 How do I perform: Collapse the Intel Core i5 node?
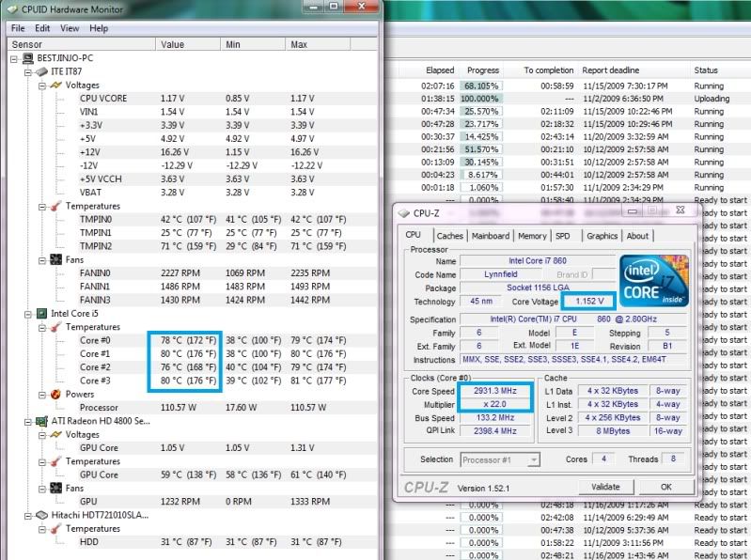[27, 313]
